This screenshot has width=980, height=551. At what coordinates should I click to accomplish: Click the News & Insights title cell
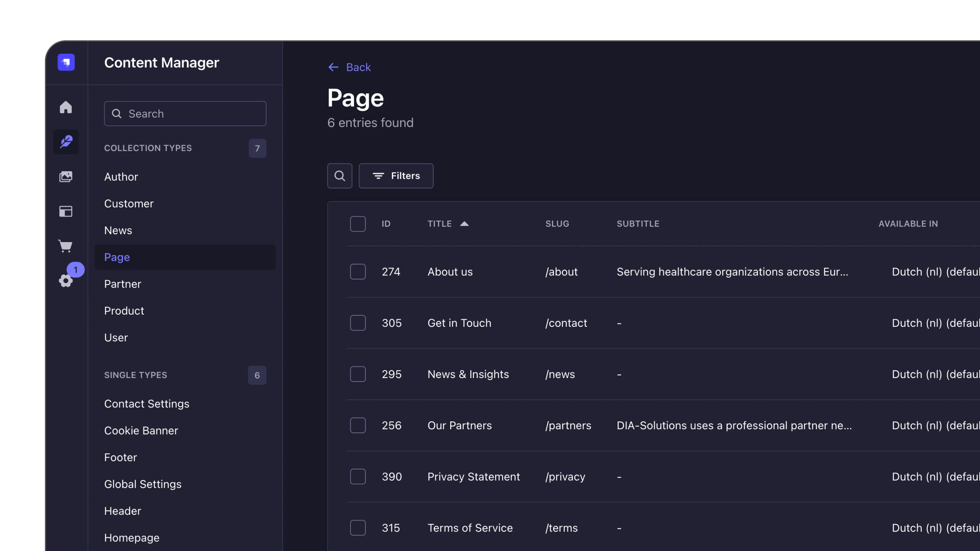(x=468, y=374)
